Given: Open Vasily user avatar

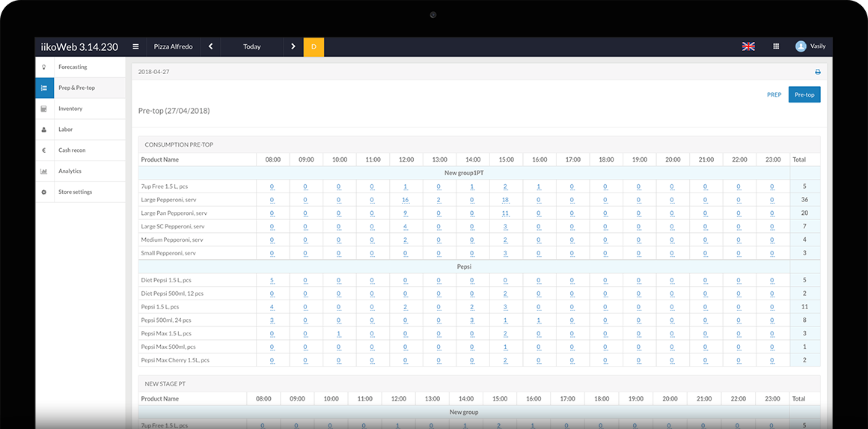Looking at the screenshot, I should click(x=801, y=46).
